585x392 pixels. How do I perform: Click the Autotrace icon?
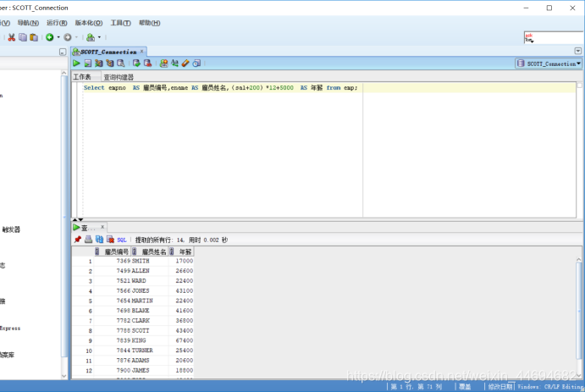coord(110,63)
